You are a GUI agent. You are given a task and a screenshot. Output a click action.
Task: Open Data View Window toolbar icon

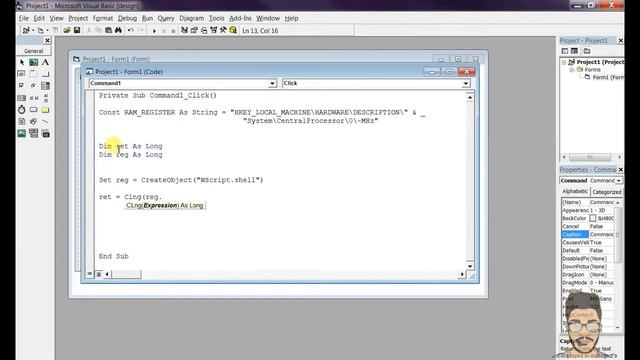(233, 30)
